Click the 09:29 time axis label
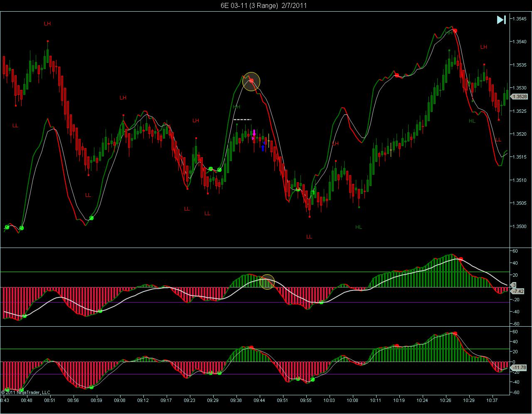 pyautogui.click(x=213, y=400)
